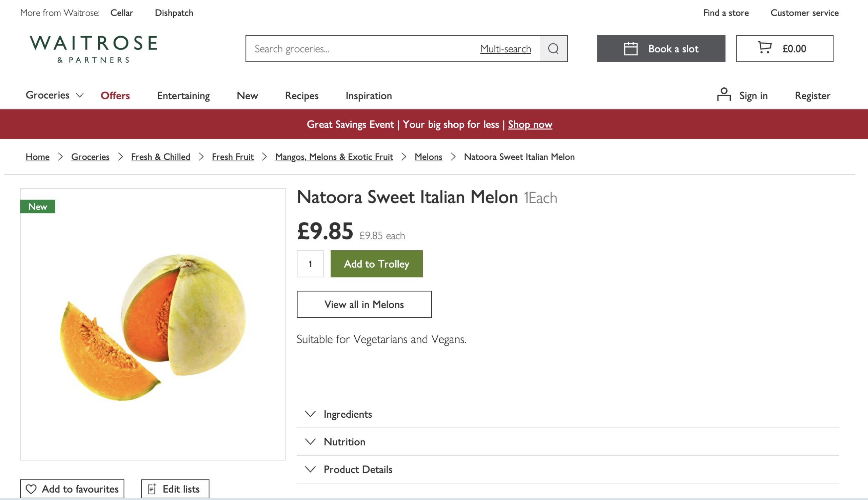Click View all in Melons button
The width and height of the screenshot is (868, 500).
[x=364, y=304]
